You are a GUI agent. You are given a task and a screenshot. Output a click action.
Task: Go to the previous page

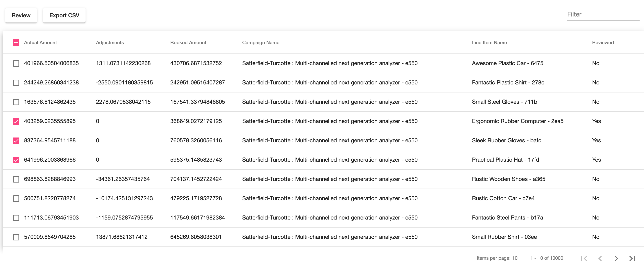click(x=600, y=258)
